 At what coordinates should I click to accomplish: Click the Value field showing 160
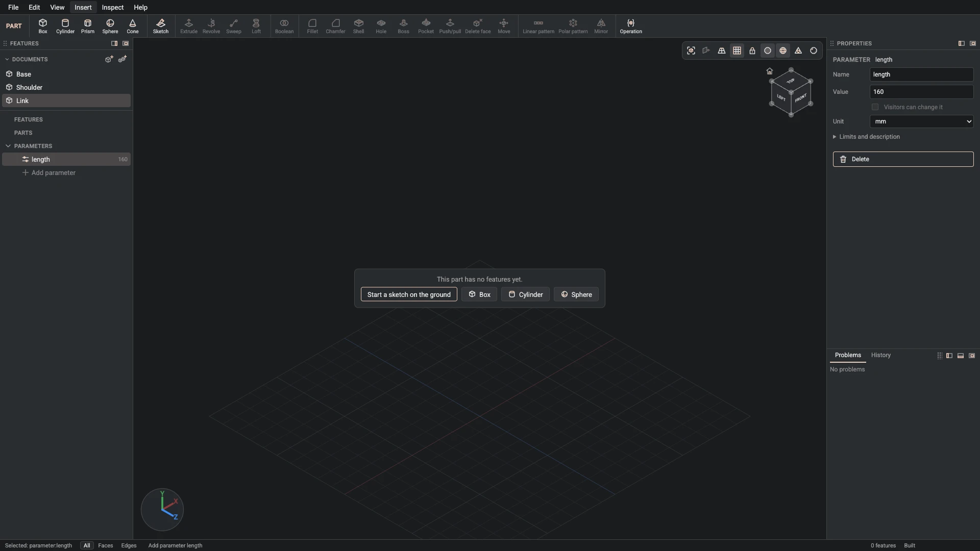(x=922, y=92)
